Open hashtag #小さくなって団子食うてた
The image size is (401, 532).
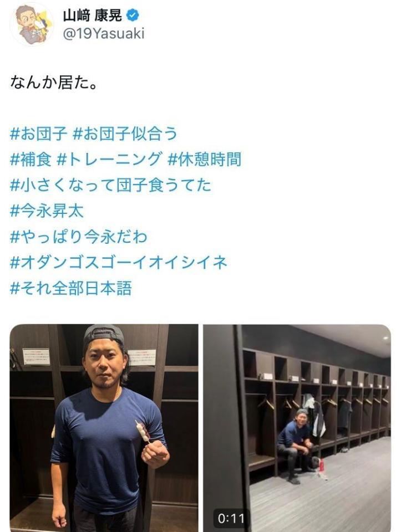point(111,185)
